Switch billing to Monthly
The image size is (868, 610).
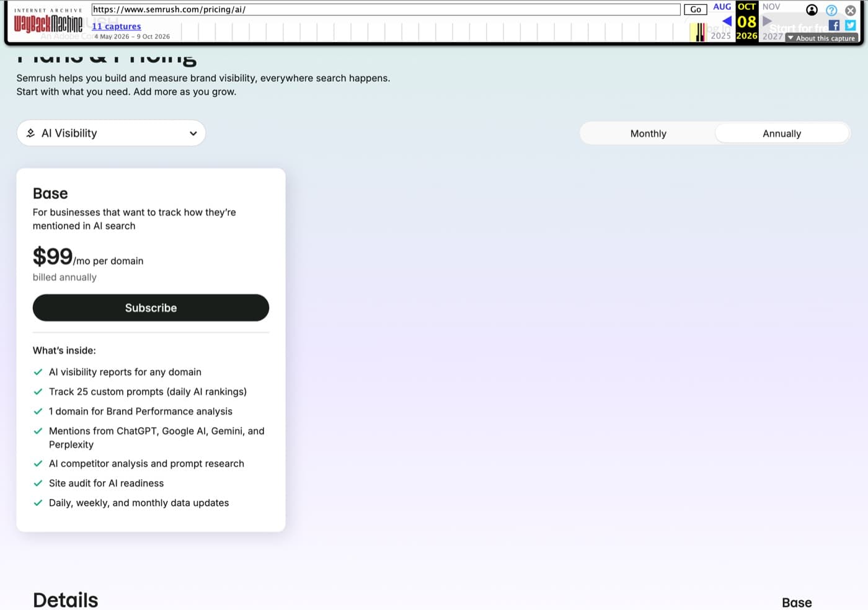[x=648, y=133]
